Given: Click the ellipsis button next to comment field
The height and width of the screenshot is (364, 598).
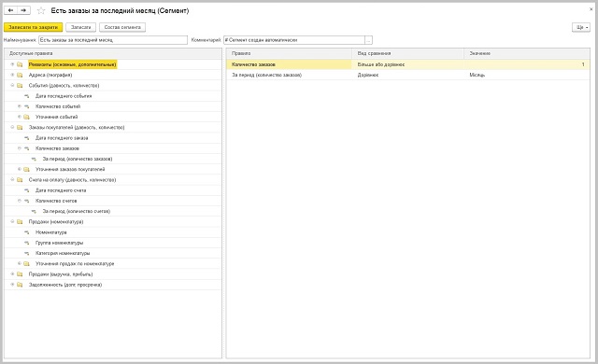Looking at the screenshot, I should [368, 40].
